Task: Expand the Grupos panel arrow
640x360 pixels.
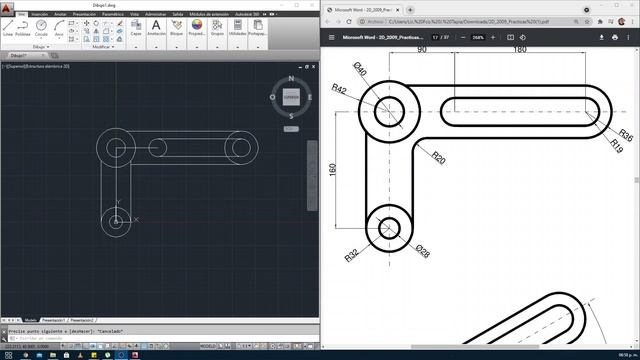Action: [x=217, y=47]
